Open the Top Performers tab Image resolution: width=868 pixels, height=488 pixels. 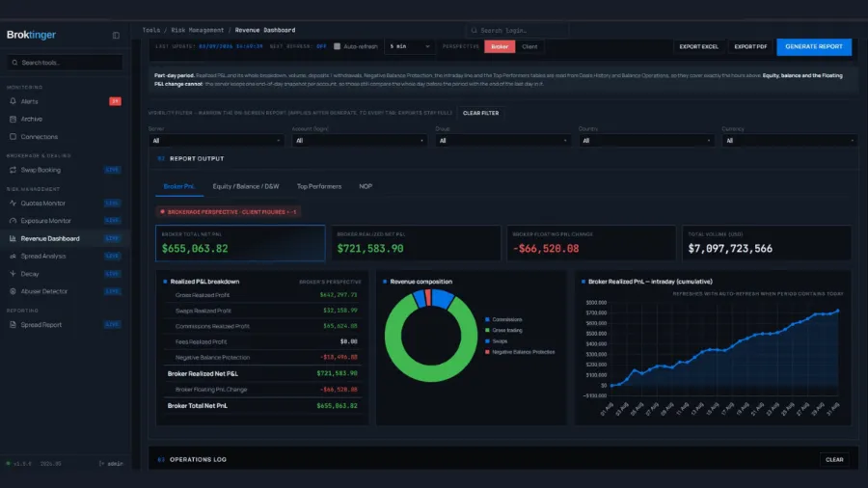(319, 186)
